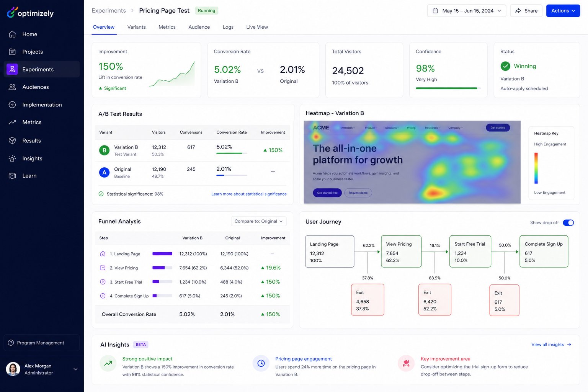Click the Start Free Trial step icon
The image size is (588, 392).
pos(103,282)
